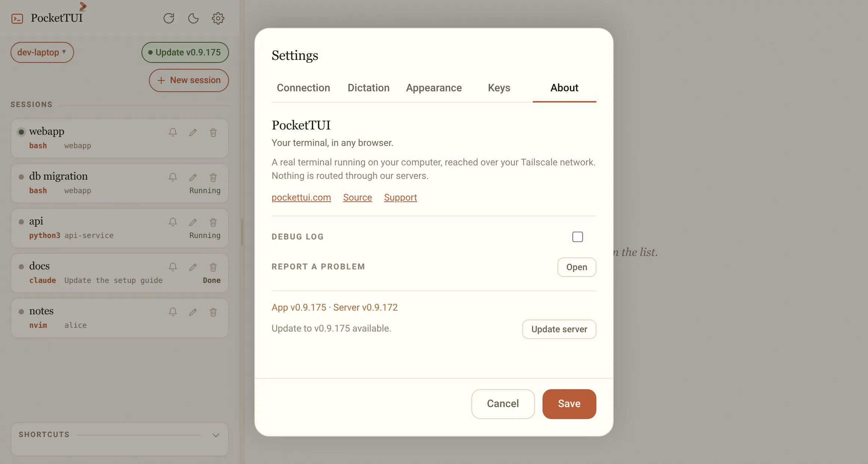Enable the Debug Log checkbox
Screen dimensions: 868x464
(x=577, y=237)
